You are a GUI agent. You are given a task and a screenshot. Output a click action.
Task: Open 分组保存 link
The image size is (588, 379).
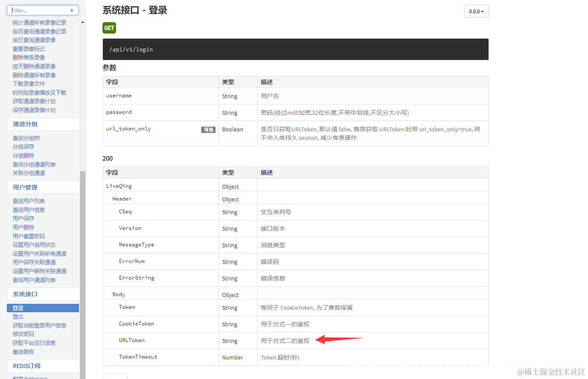click(x=23, y=147)
